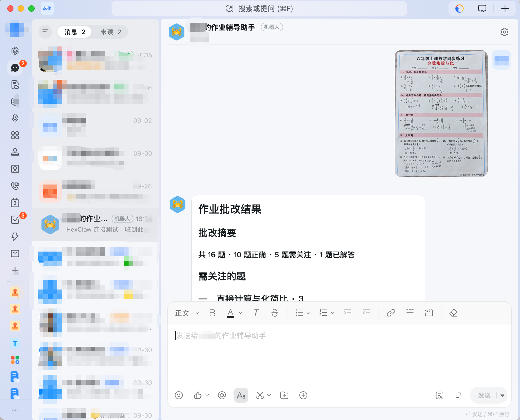Open the send options dropdown arrow
Image resolution: width=520 pixels, height=420 pixels.
502,395
